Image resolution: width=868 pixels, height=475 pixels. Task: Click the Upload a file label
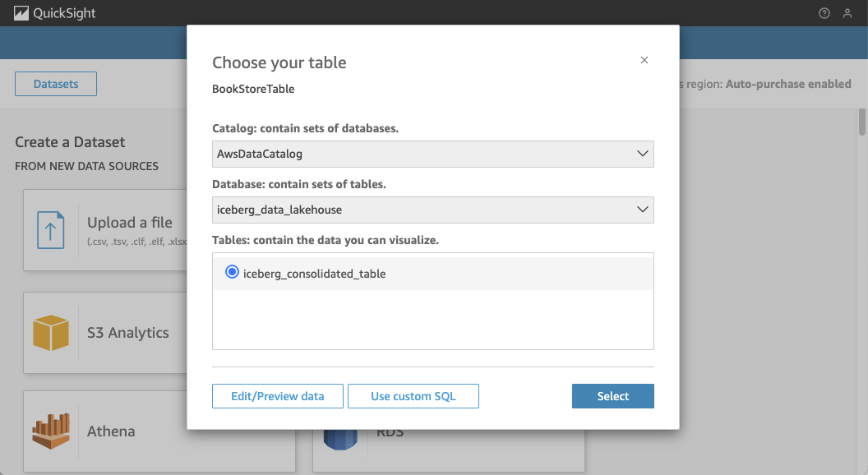pos(130,223)
